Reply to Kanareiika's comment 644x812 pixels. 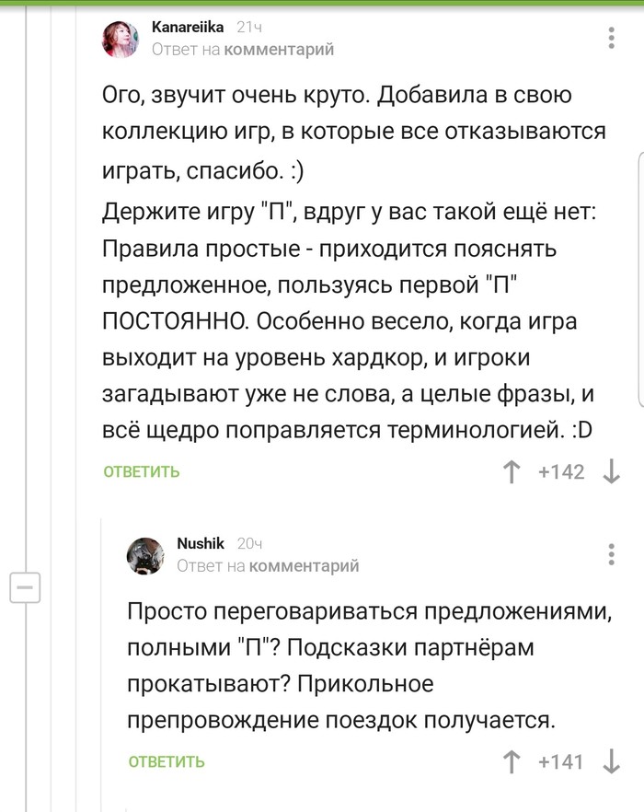[x=141, y=472]
